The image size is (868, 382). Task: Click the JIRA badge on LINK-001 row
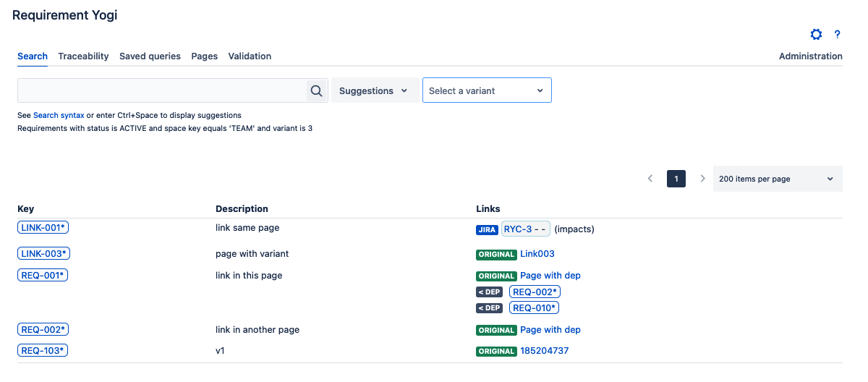(487, 229)
